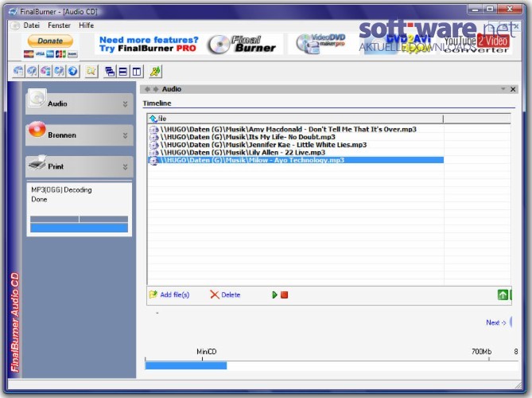Select the Amy Macdonald Don't Tell Me track
The image size is (532, 398).
click(x=296, y=130)
